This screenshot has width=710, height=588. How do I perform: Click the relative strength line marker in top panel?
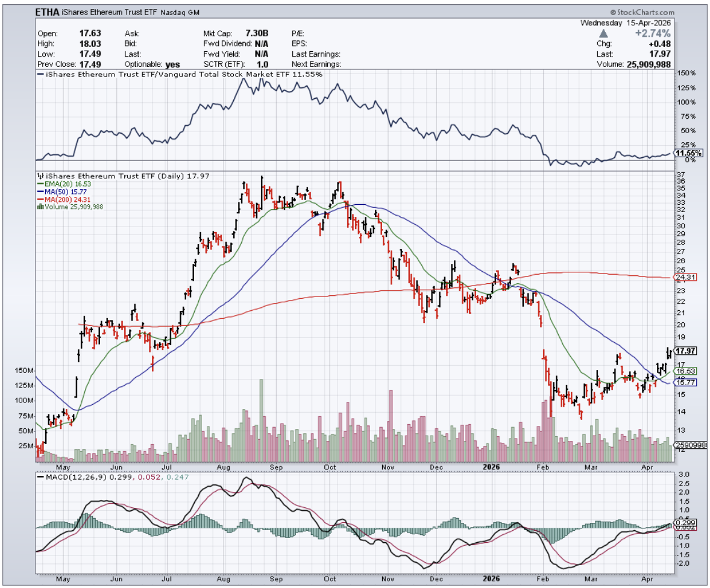(40, 74)
